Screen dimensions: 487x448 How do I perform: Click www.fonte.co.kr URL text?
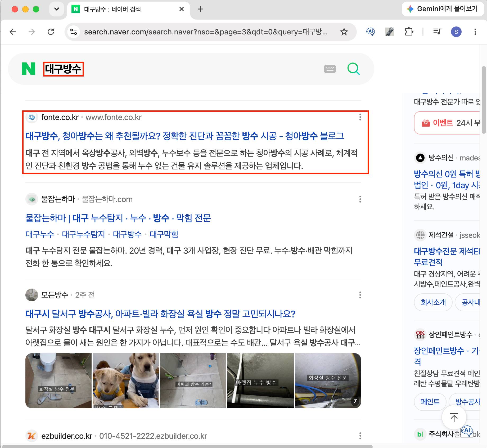(x=114, y=117)
